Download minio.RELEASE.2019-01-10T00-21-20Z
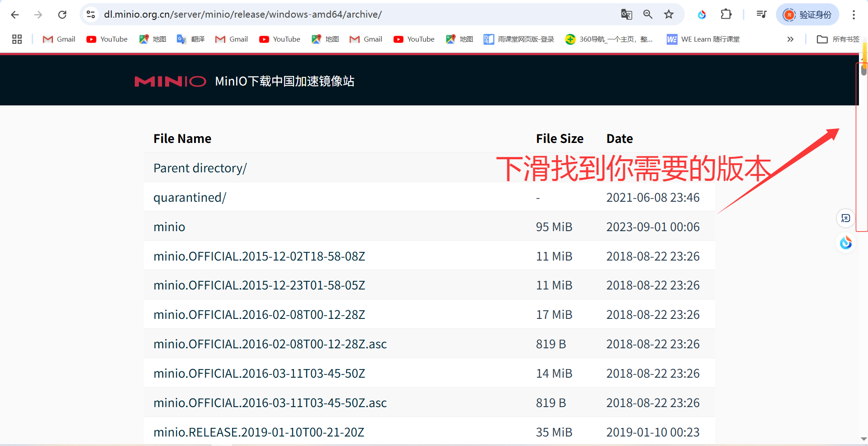 [x=259, y=432]
